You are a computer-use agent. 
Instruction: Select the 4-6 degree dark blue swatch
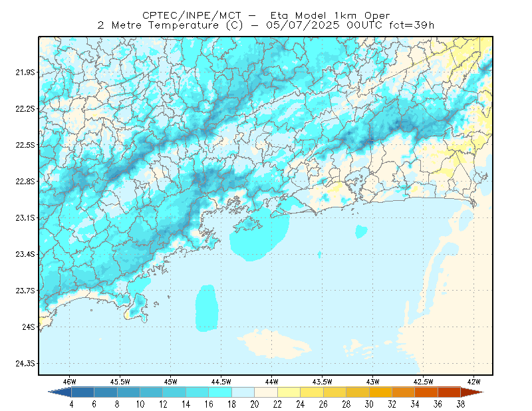tap(82, 392)
